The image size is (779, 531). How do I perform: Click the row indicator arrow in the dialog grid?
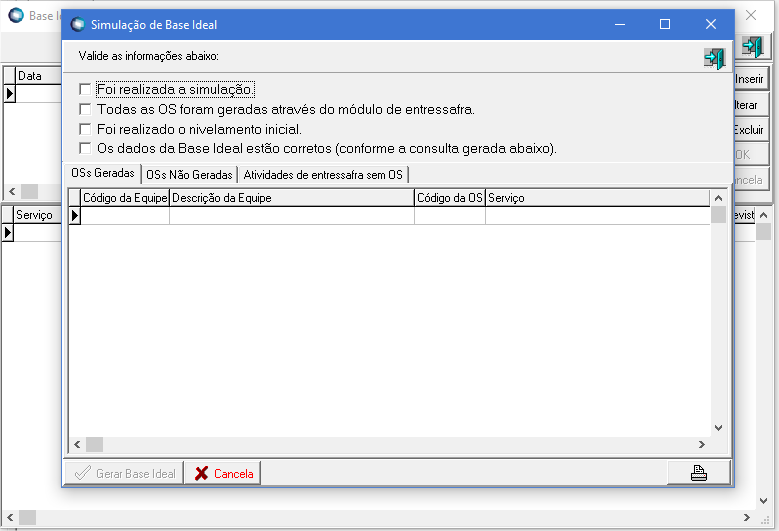tap(74, 215)
